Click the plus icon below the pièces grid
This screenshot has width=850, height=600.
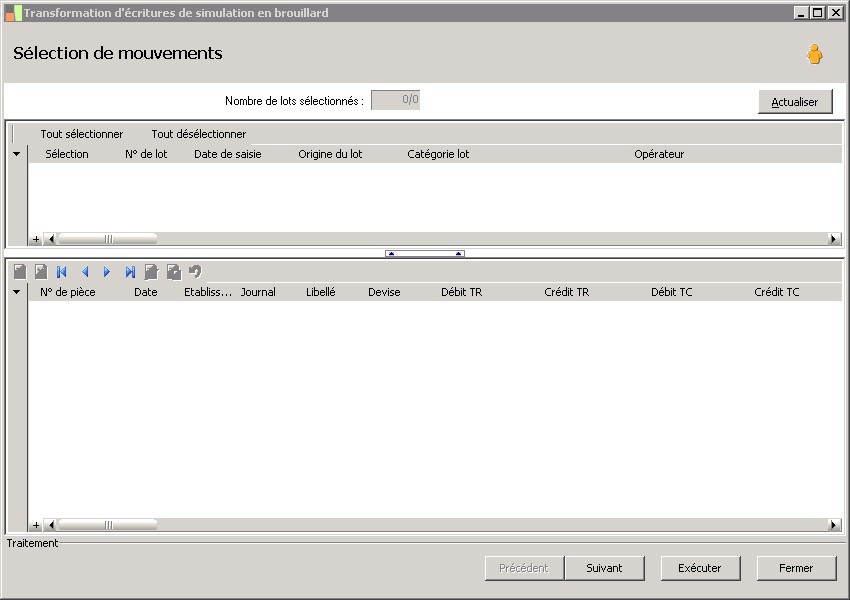point(36,525)
